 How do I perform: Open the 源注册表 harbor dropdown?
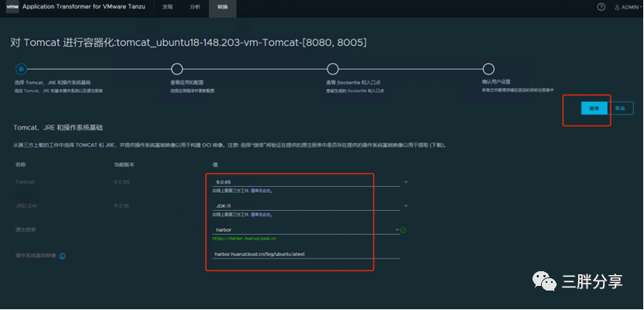pyautogui.click(x=306, y=230)
